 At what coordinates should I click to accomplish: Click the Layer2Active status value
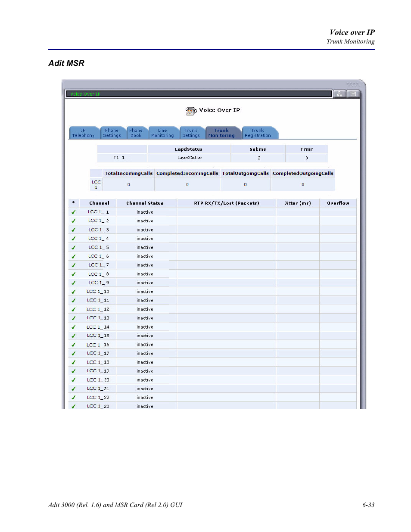[x=190, y=158]
